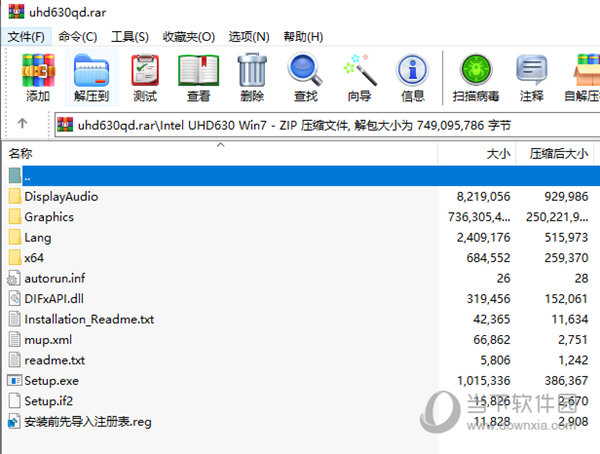Select the Setup.exe file name
The width and height of the screenshot is (600, 454).
coord(52,381)
